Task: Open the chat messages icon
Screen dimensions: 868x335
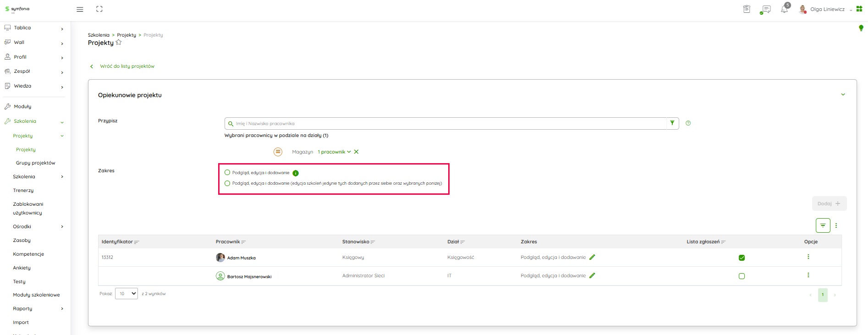Action: [765, 9]
